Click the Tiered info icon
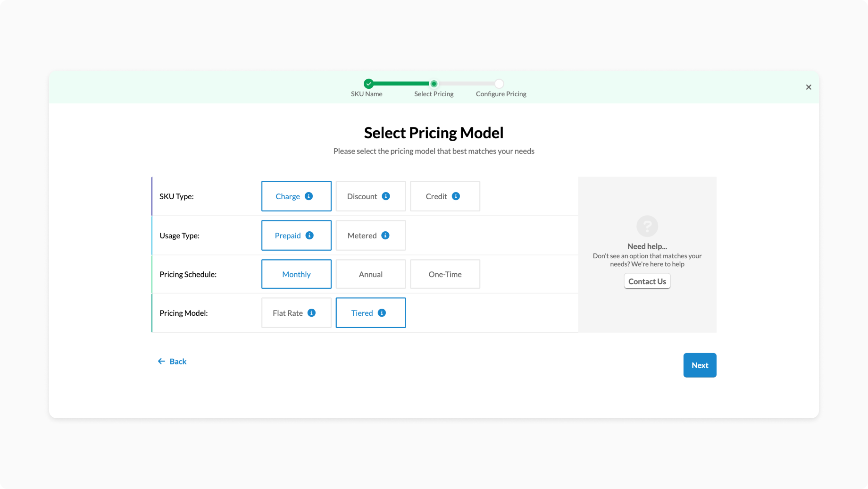The width and height of the screenshot is (868, 489). 382,313
